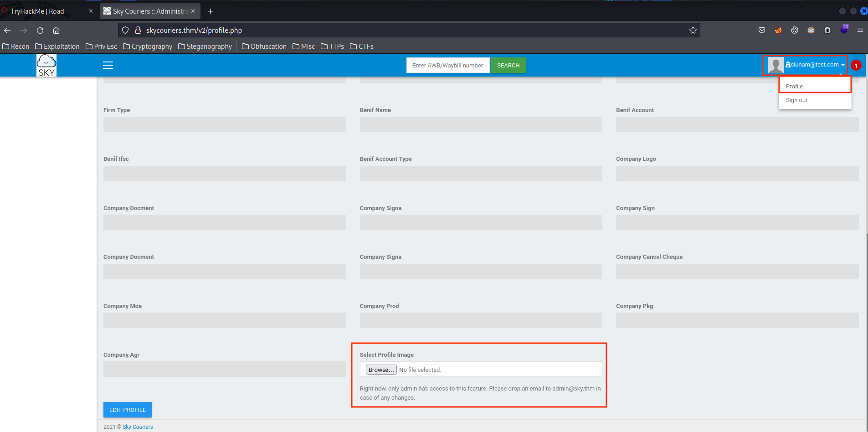Click the insecure connection lock icon
The image size is (868, 432).
(138, 31)
